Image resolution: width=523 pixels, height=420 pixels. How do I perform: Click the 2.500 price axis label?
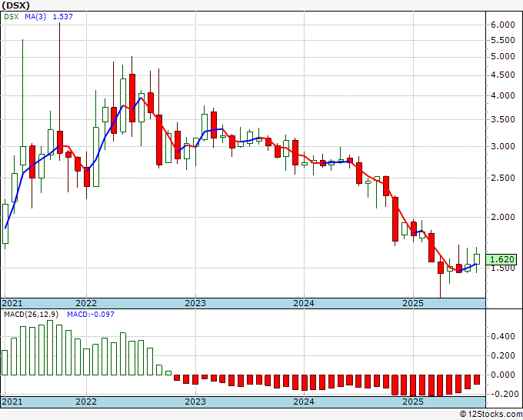[x=503, y=178]
